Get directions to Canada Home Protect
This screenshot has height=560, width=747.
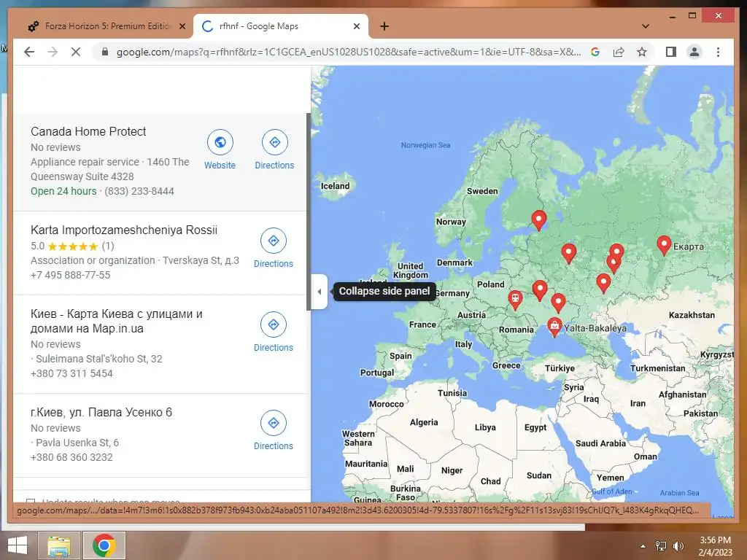click(x=274, y=142)
